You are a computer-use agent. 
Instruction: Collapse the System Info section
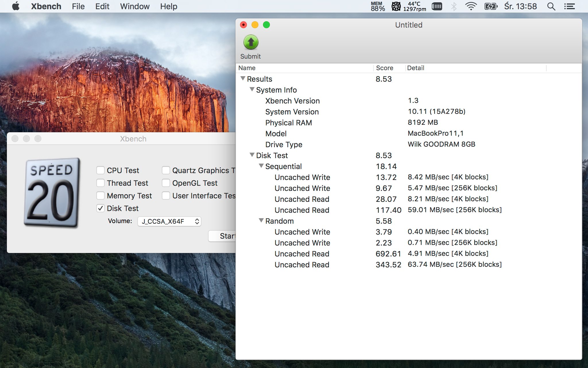pyautogui.click(x=252, y=89)
